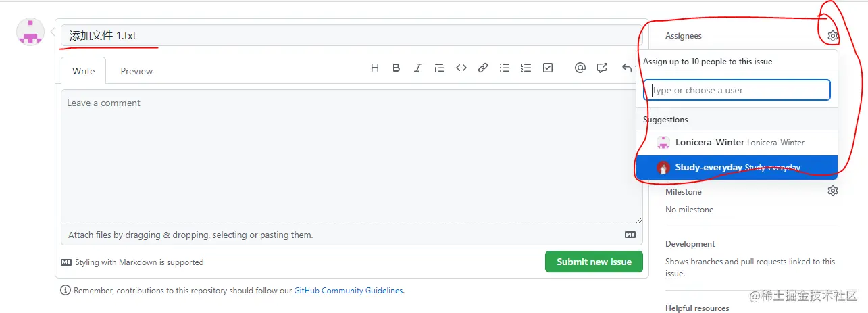
Task: Open the Assignees gear settings
Action: point(833,36)
